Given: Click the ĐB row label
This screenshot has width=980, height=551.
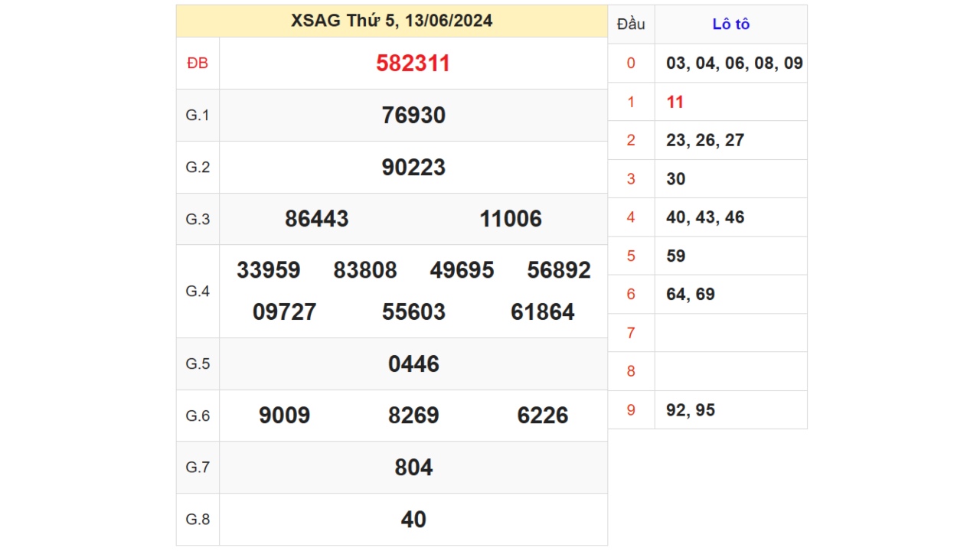Looking at the screenshot, I should click(198, 64).
